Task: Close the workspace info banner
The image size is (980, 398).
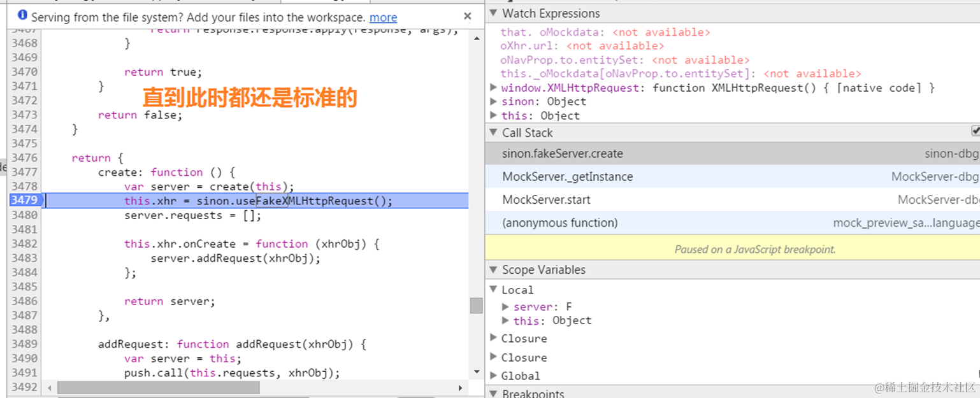Action: tap(467, 17)
